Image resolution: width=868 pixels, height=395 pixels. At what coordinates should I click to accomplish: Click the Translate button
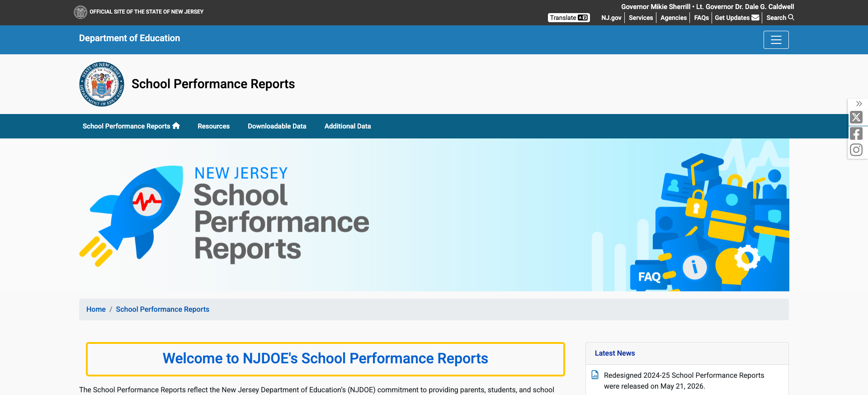click(x=569, y=18)
